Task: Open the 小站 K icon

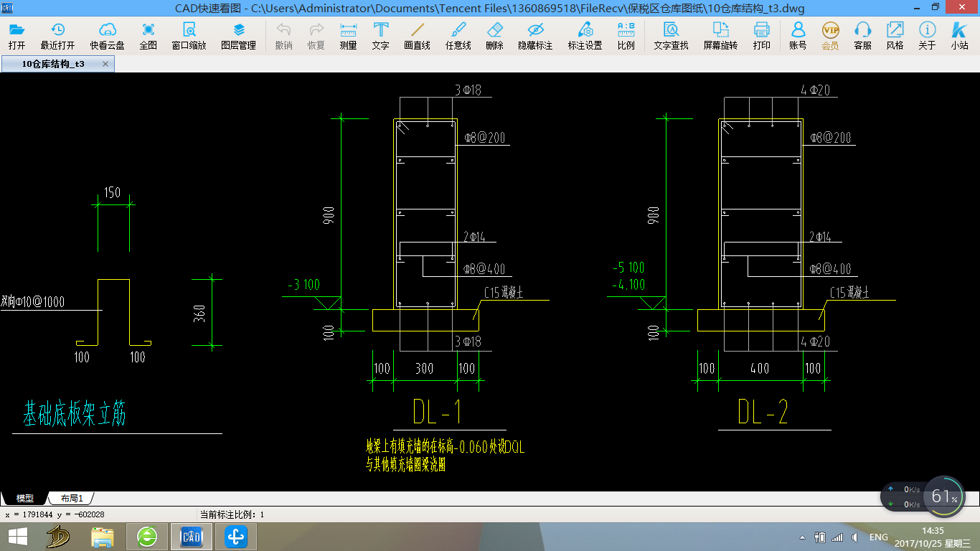Action: click(x=960, y=36)
